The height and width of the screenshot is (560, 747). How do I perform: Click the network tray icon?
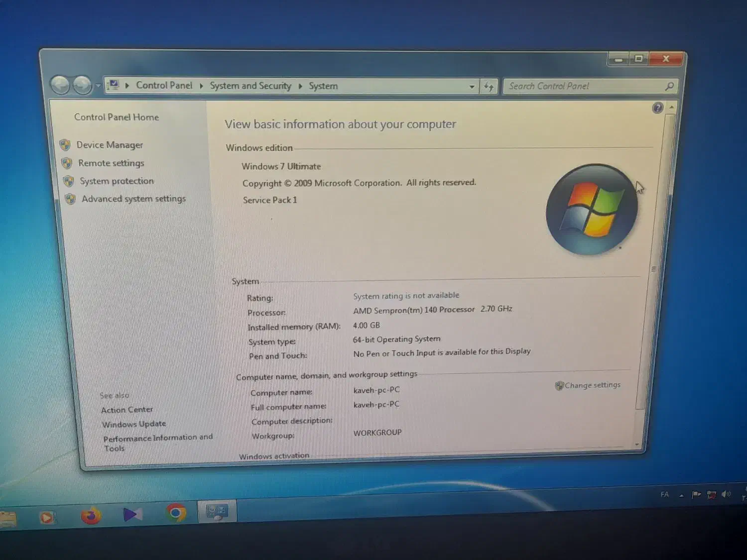coord(712,494)
